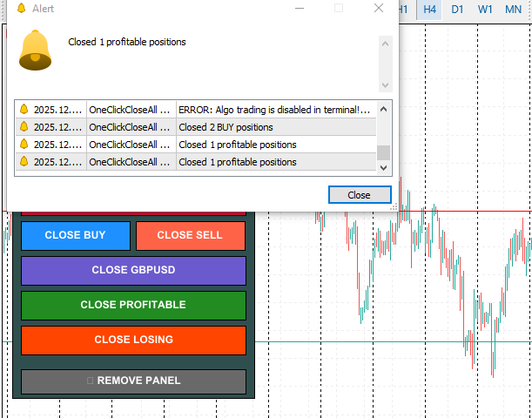
Task: Switch chart to D1 timeframe
Action: [x=457, y=9]
